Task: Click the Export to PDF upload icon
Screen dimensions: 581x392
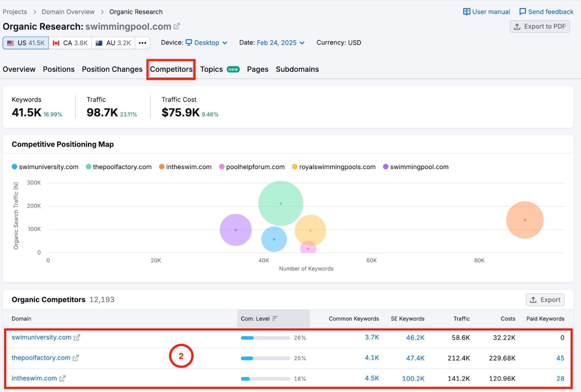Action: [x=517, y=27]
